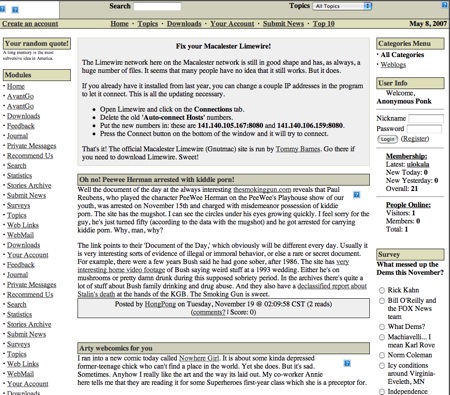450x395 pixels.
Task: Select the Independence survey option
Action: tap(382, 392)
